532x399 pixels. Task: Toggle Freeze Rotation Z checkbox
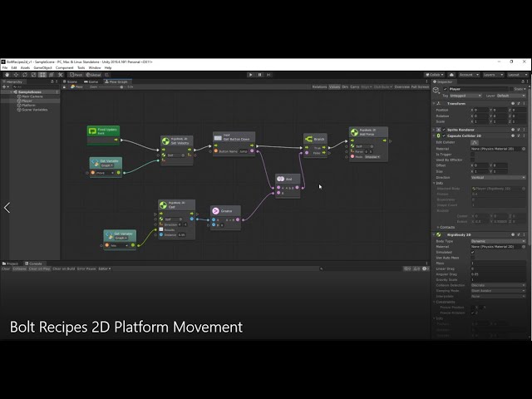(x=473, y=313)
